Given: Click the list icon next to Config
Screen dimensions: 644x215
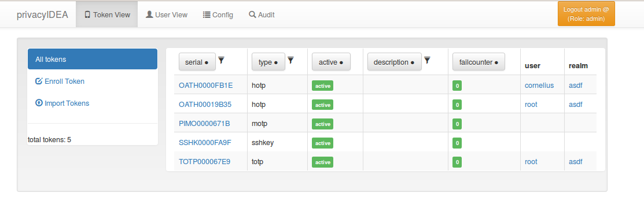Looking at the screenshot, I should [207, 15].
